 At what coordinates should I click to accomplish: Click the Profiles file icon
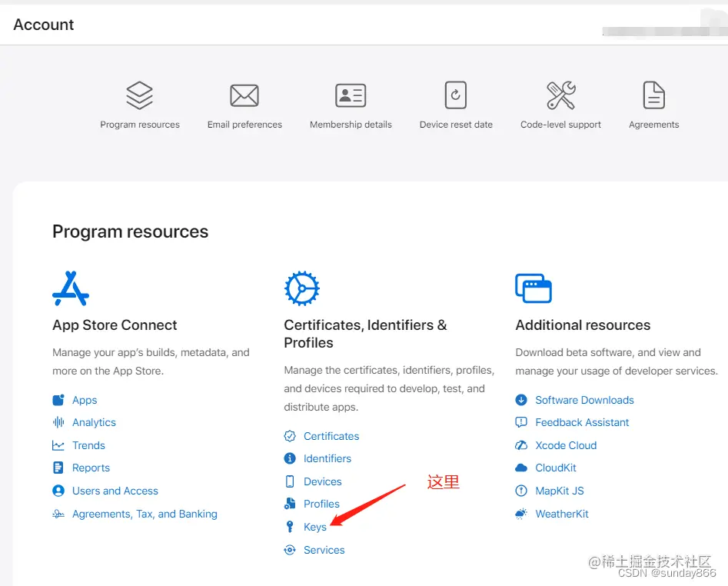(290, 504)
